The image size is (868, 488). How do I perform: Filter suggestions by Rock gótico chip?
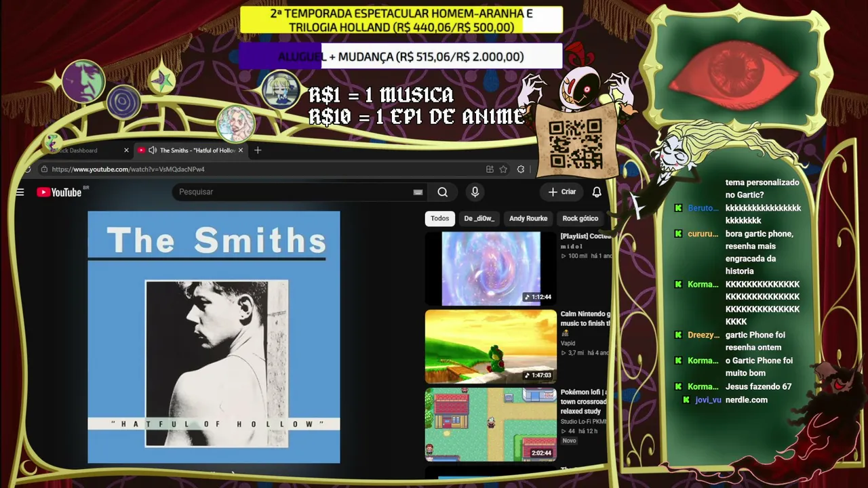coord(580,218)
